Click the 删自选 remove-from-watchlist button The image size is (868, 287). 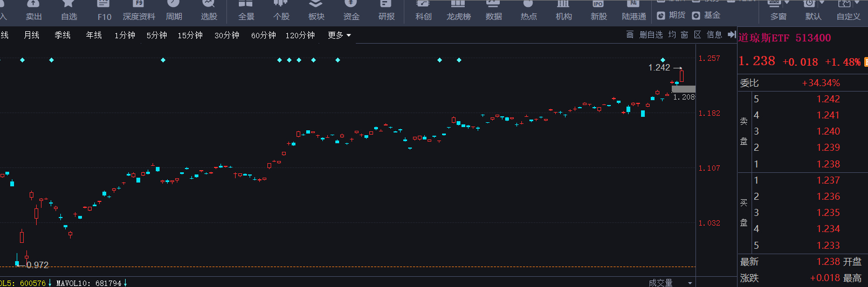click(x=651, y=34)
